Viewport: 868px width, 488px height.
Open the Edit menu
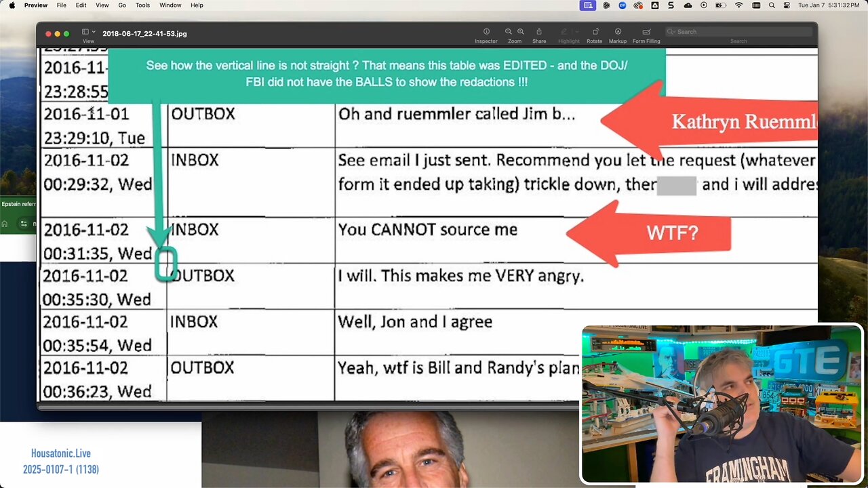coord(81,5)
